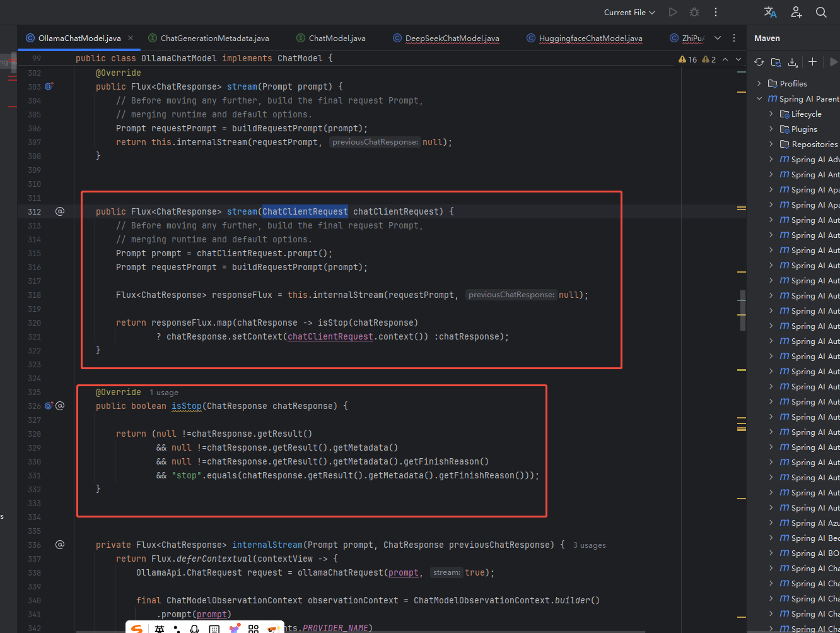Screen dimensions: 840x633
Task: Click the isStop method name on line 326
Action: point(187,406)
